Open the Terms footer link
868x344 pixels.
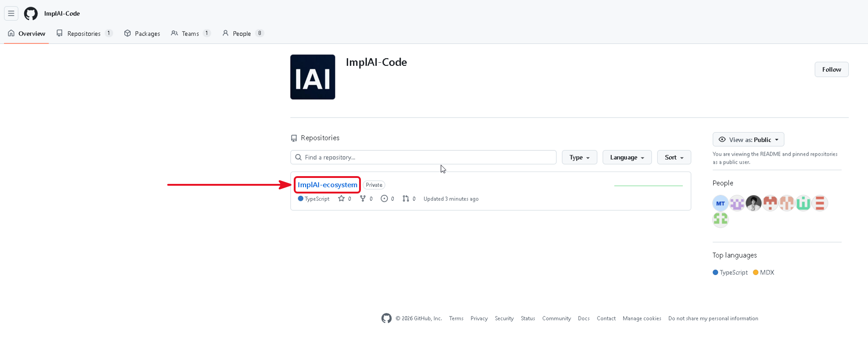point(456,318)
